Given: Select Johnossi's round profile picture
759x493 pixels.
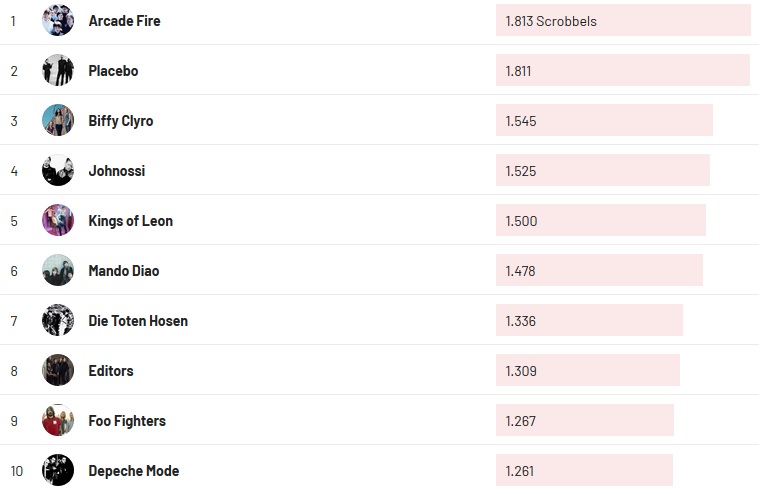Looking at the screenshot, I should point(58,170).
